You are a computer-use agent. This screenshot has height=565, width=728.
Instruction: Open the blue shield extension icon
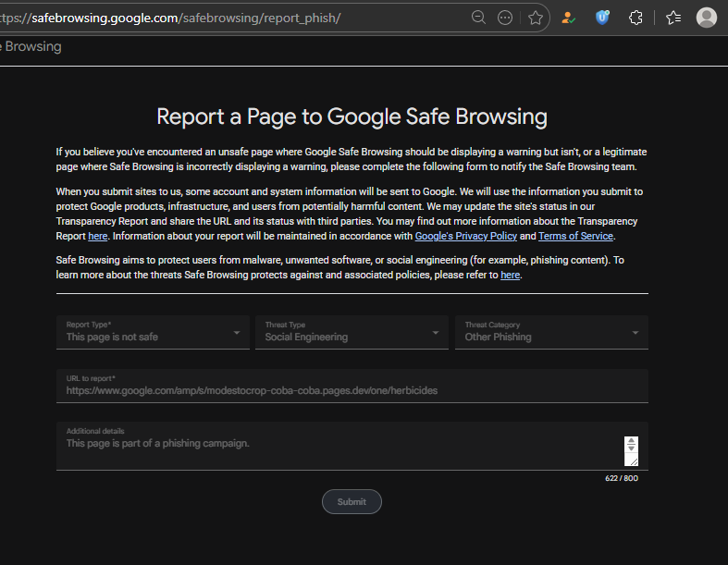tap(602, 18)
